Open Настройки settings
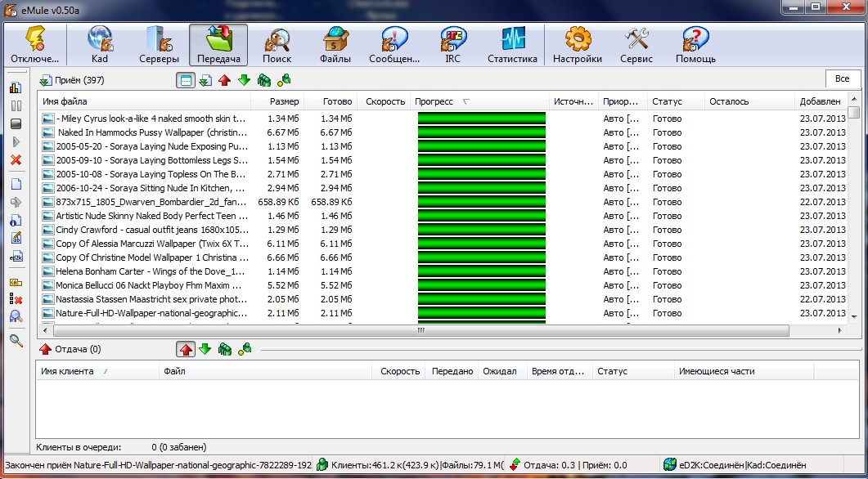The image size is (868, 479). pos(578,45)
